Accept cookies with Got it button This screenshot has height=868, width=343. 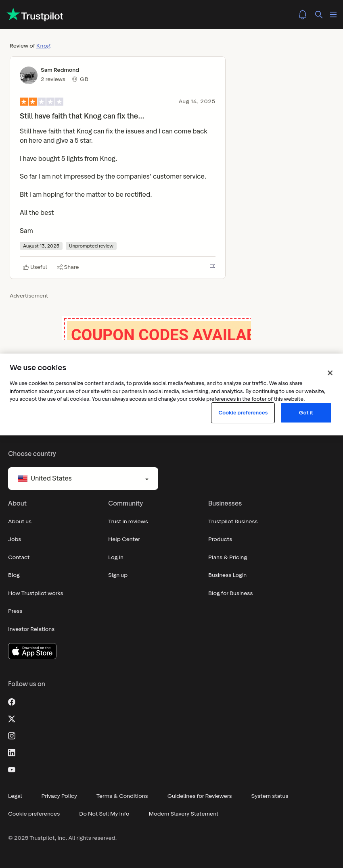point(306,413)
